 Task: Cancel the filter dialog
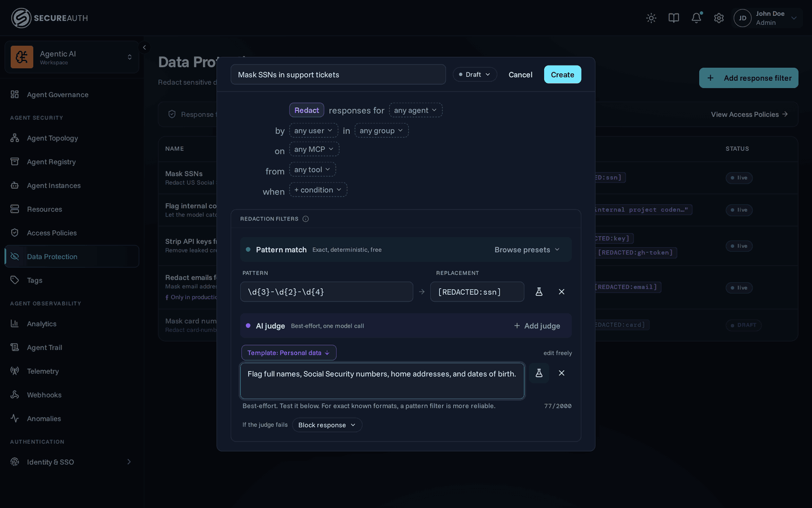coord(520,75)
